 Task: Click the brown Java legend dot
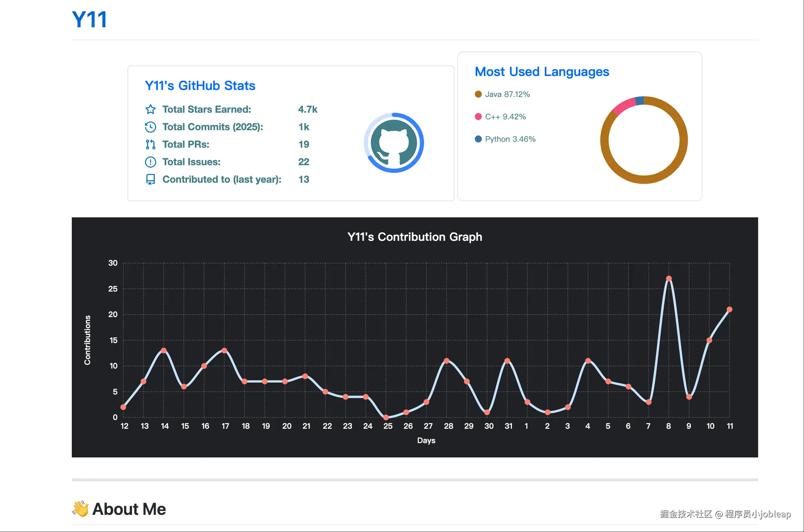478,94
